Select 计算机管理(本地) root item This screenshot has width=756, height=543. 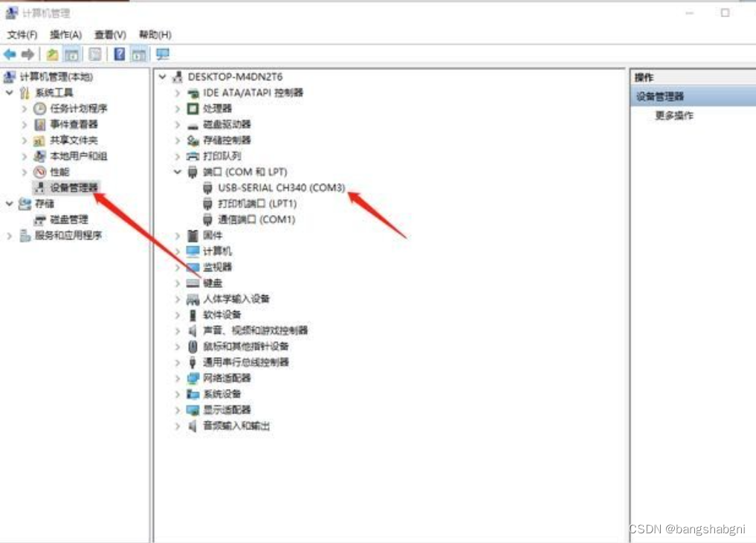pyautogui.click(x=56, y=77)
